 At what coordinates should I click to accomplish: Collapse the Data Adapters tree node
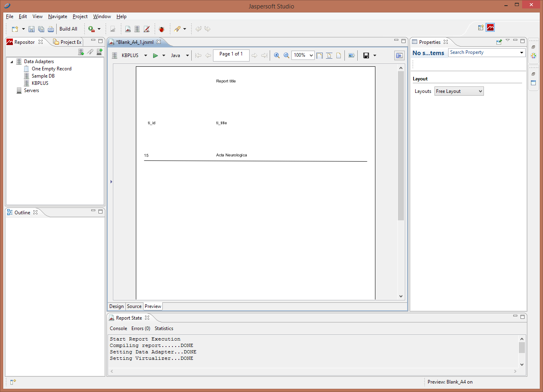pos(12,62)
